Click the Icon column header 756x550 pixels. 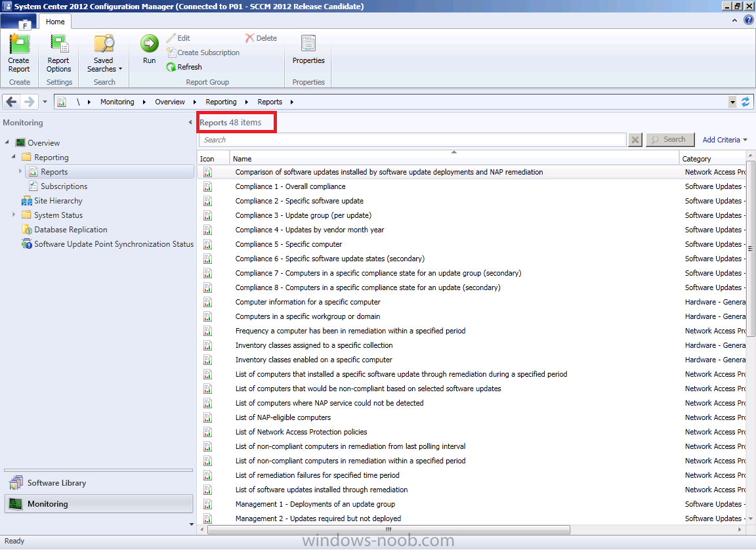[x=213, y=159]
